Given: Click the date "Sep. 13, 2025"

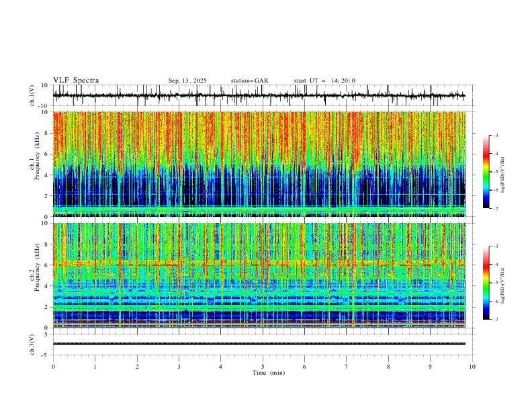Looking at the screenshot, I should pos(187,81).
